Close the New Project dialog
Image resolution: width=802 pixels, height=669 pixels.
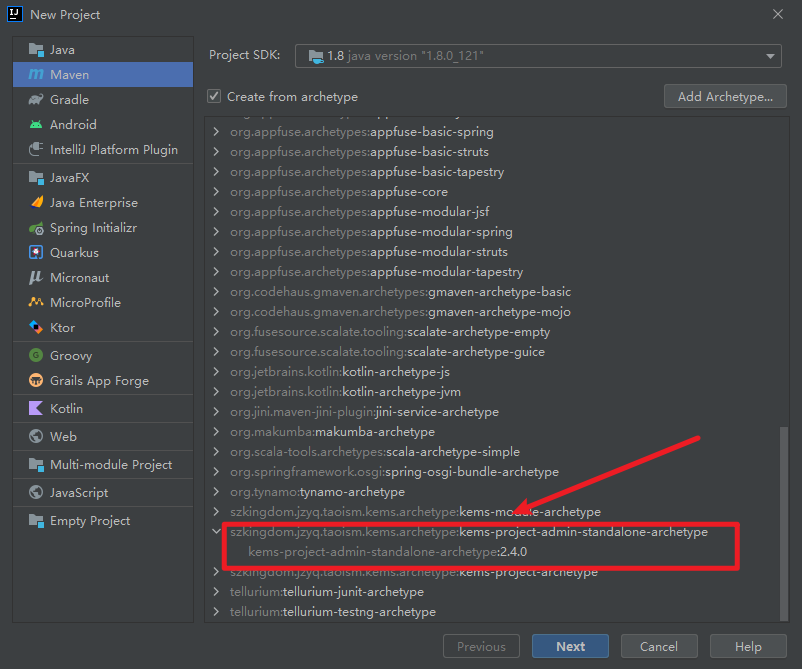click(777, 14)
